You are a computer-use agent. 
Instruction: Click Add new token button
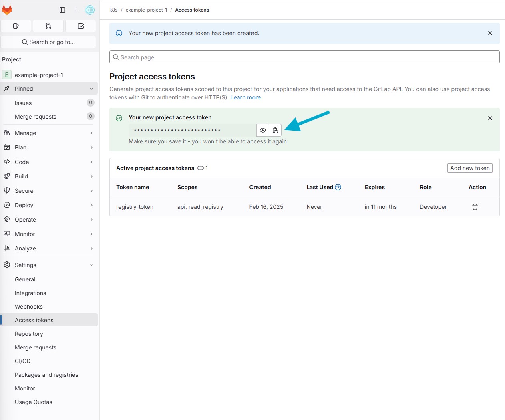coord(470,168)
